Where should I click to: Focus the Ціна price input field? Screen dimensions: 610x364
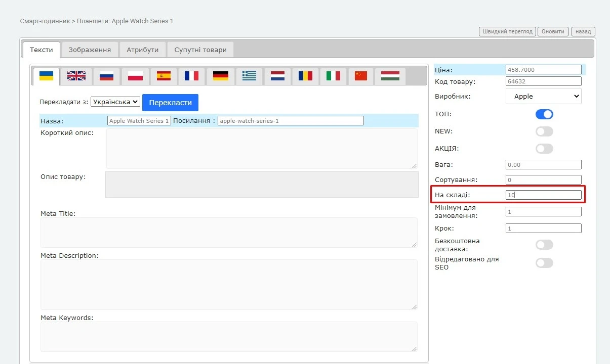[543, 70]
